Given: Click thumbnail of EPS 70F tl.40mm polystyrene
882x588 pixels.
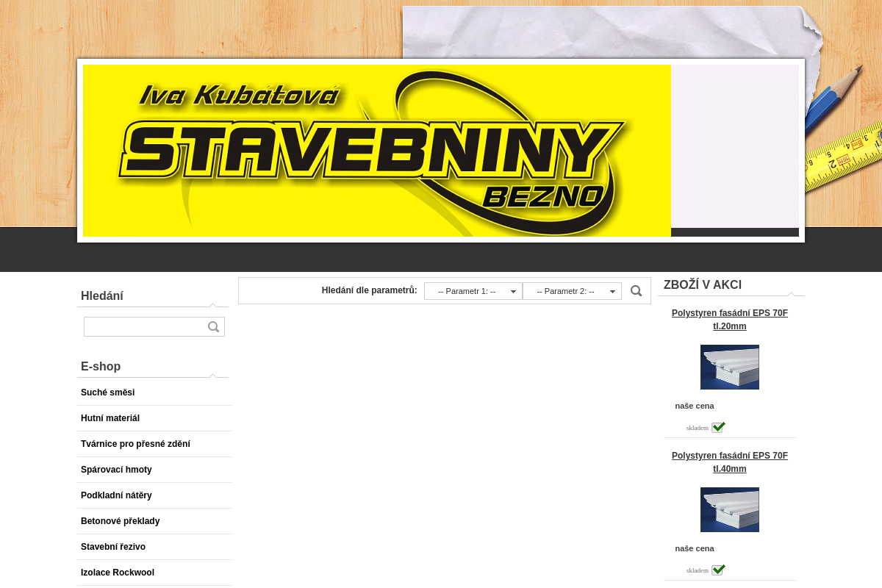Looking at the screenshot, I should (730, 509).
